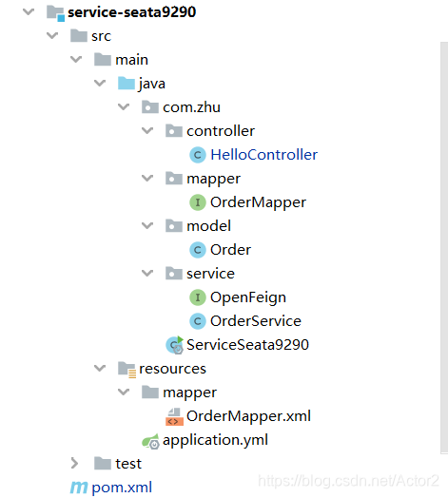Click the Maven pom.xml icon
This screenshot has height=498, width=448.
pyautogui.click(x=79, y=488)
